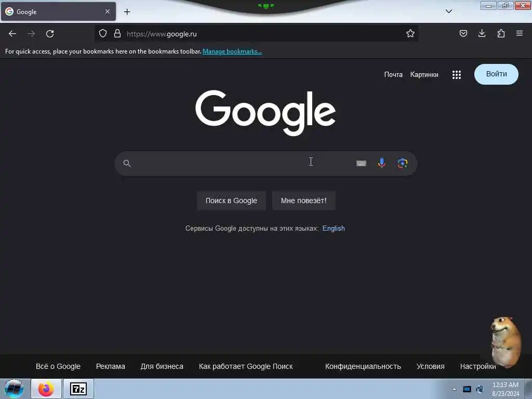This screenshot has width=532, height=399.
Task: Click the URL address bar
Action: [256, 34]
